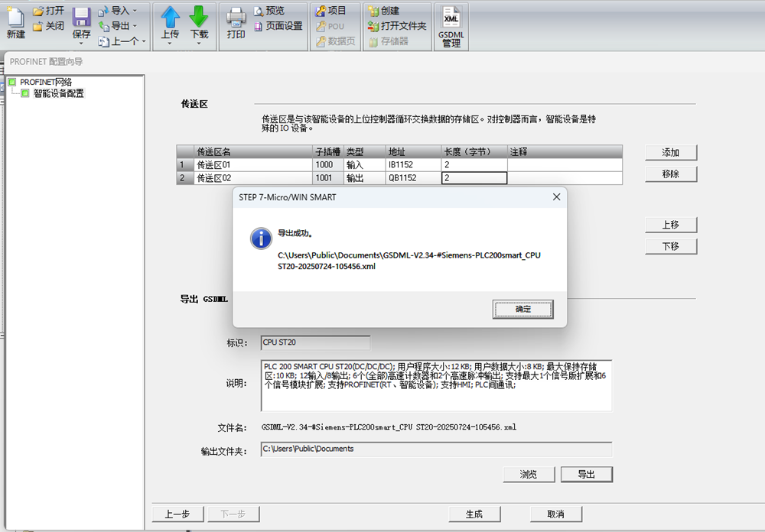Screen dimensions: 765x532
Task: Click Open Folder (打开文件夹) icon
Action: pyautogui.click(x=373, y=26)
